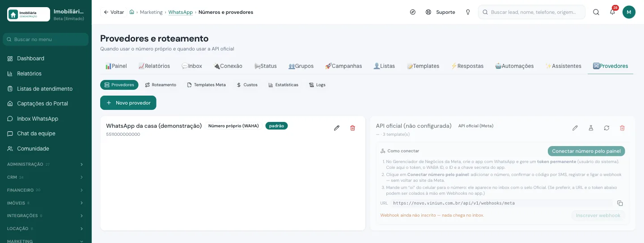
Task: Open Chat da equipe in sidebar
Action: [x=46, y=134]
